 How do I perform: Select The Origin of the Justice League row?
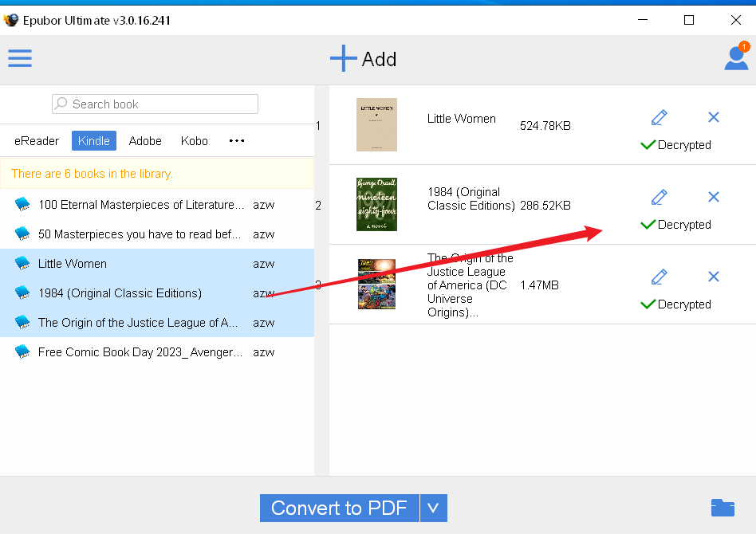coord(157,323)
